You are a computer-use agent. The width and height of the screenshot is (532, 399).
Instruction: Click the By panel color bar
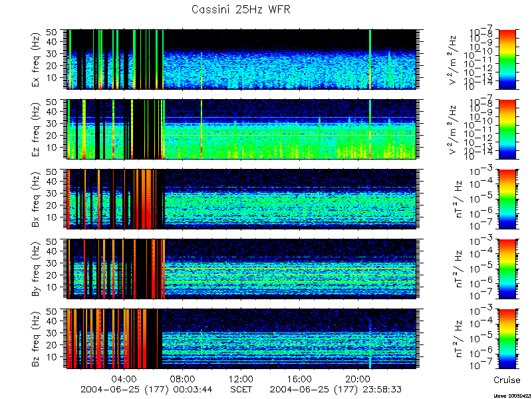507,269
